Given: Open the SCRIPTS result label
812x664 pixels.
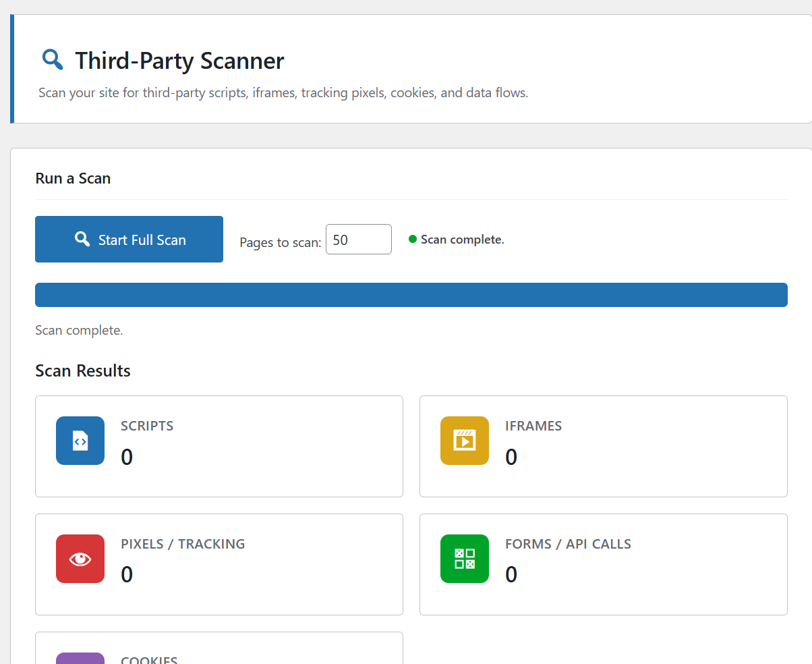Looking at the screenshot, I should (x=147, y=426).
